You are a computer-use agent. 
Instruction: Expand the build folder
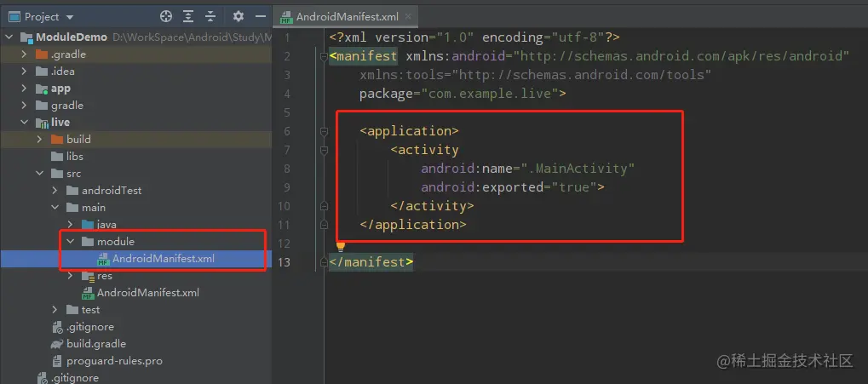[39, 140]
